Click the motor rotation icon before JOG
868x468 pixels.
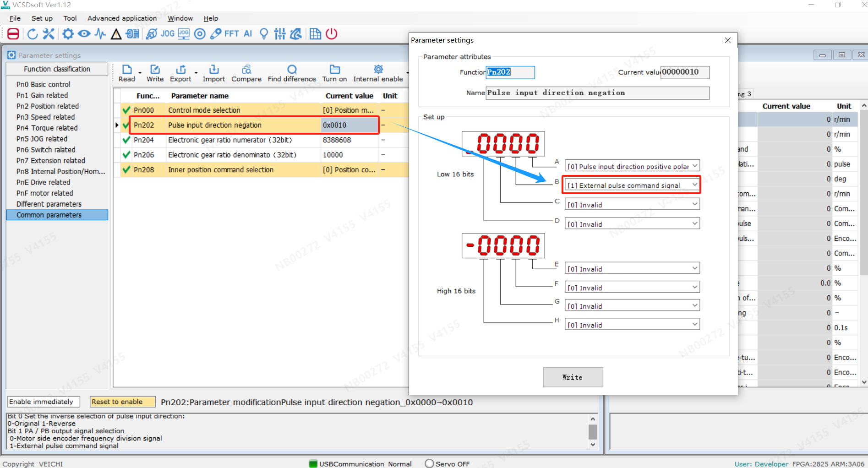tap(152, 34)
